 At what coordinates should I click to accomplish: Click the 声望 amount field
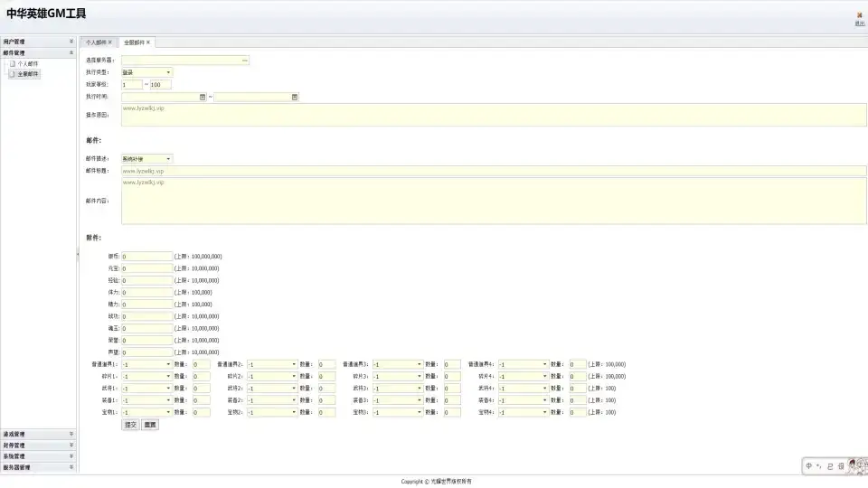tap(147, 352)
